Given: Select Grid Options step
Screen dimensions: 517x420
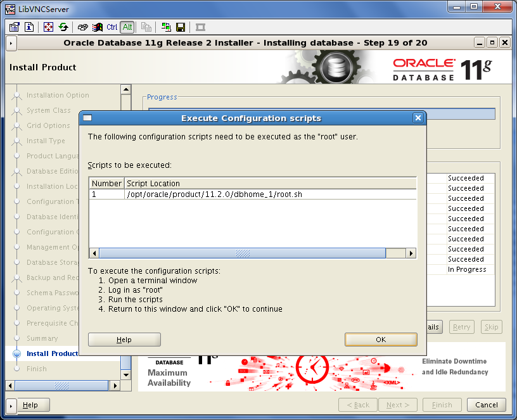Looking at the screenshot, I should (x=48, y=125).
